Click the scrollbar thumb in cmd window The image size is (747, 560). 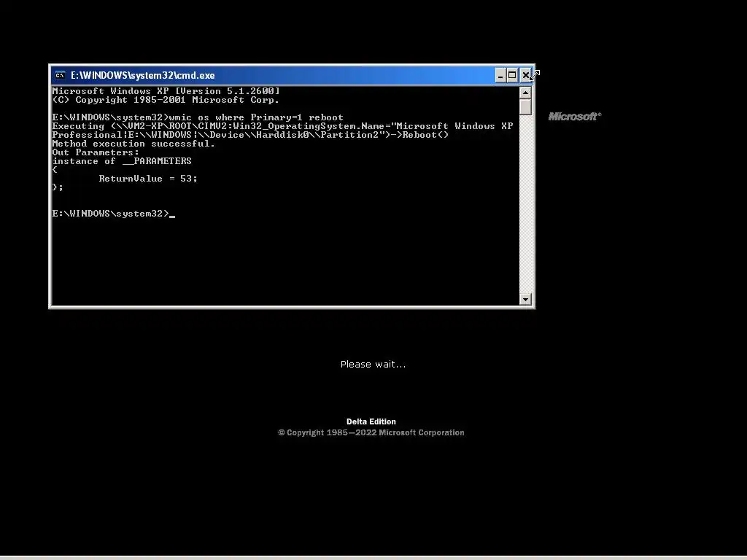(525, 106)
